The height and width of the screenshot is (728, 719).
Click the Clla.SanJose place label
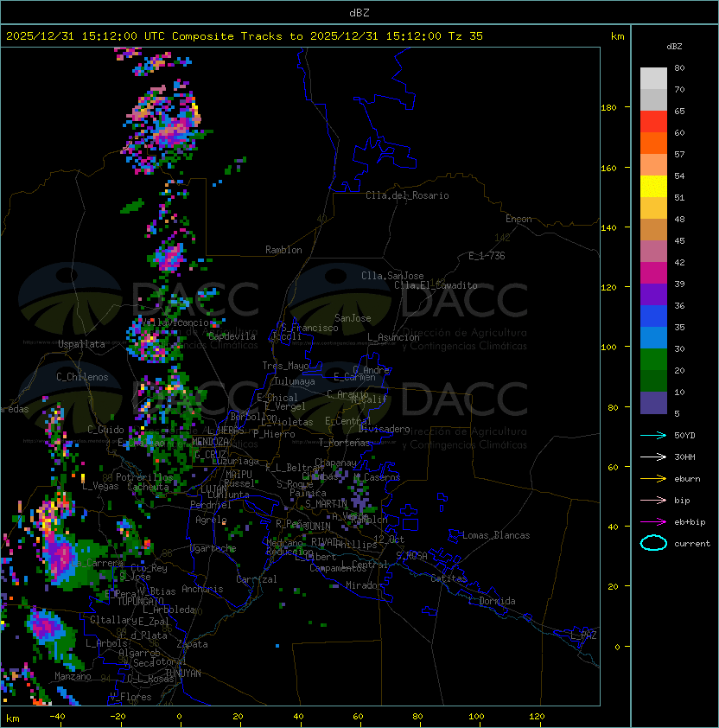(392, 276)
